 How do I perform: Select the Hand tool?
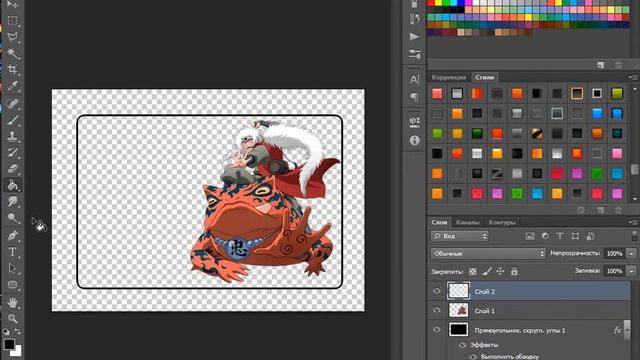(12, 302)
